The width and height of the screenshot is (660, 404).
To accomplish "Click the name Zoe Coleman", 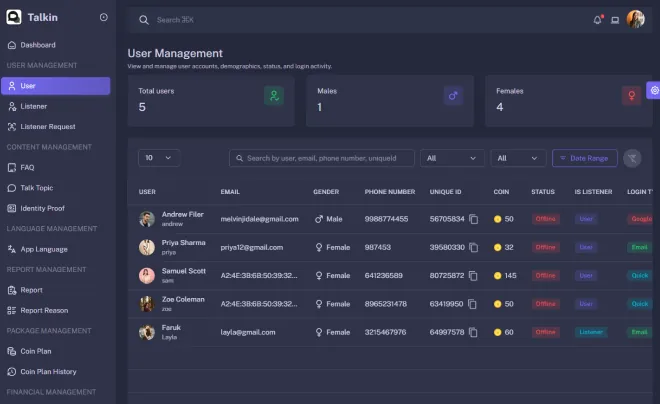I will pos(183,299).
